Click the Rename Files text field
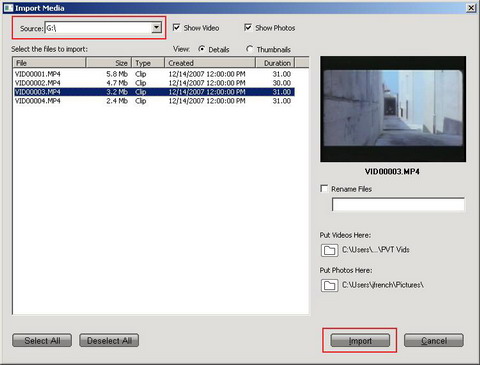Viewport: 480px width, 365px height. [x=398, y=204]
